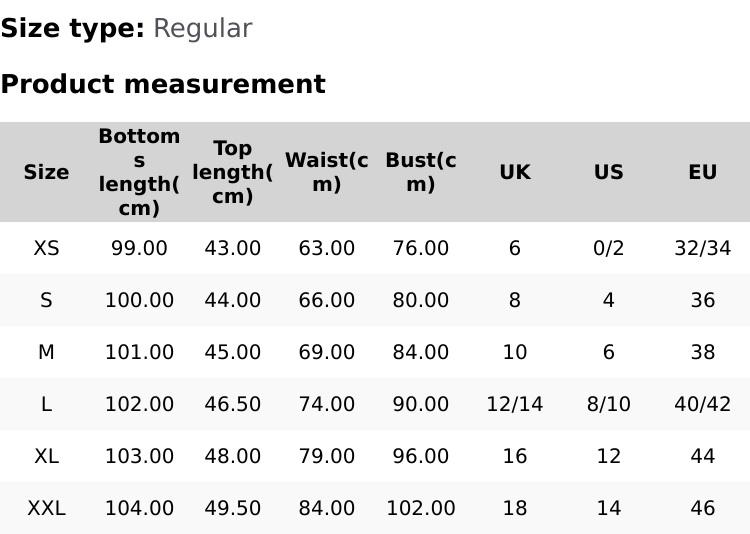Image resolution: width=750 pixels, height=534 pixels.
Task: Click the Size column header
Action: click(46, 172)
